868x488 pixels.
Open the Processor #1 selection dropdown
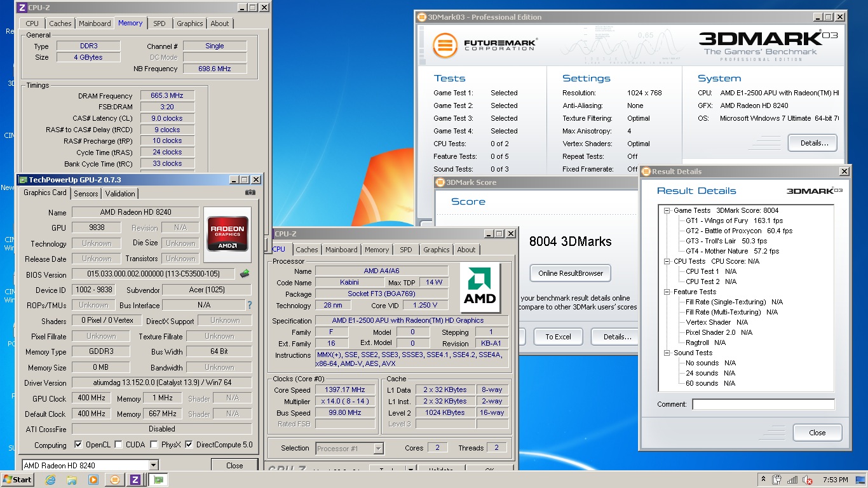pyautogui.click(x=378, y=449)
